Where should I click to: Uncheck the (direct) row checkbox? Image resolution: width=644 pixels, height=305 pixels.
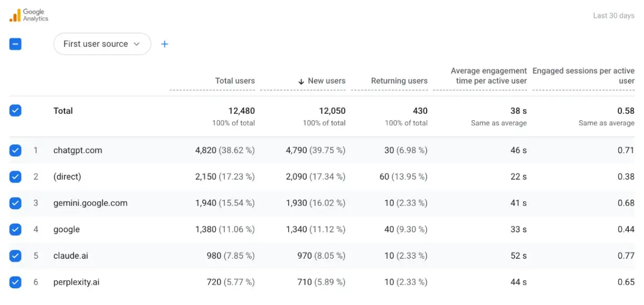(16, 177)
